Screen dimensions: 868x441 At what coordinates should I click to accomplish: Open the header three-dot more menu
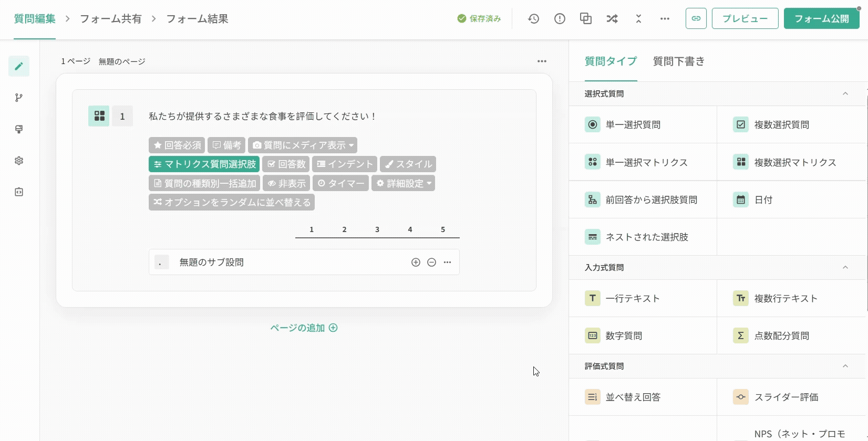pyautogui.click(x=665, y=19)
